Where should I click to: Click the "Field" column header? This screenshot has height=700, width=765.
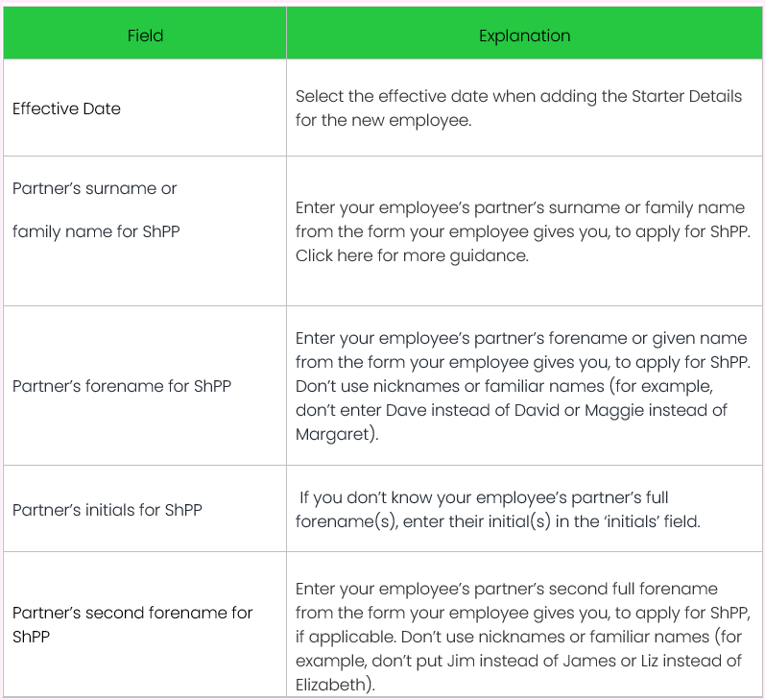click(145, 36)
